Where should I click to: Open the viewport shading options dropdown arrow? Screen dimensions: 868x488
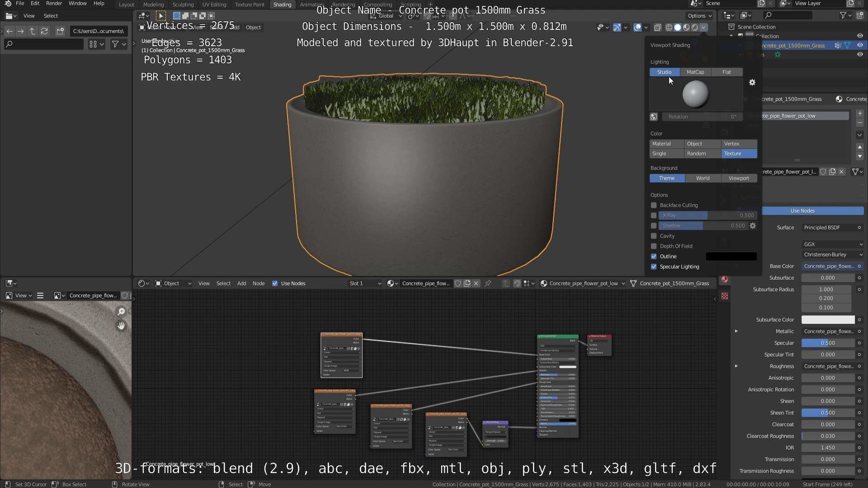coord(703,28)
